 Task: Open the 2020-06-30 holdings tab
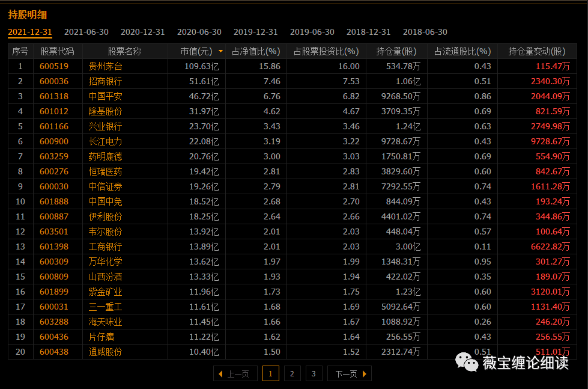click(199, 32)
